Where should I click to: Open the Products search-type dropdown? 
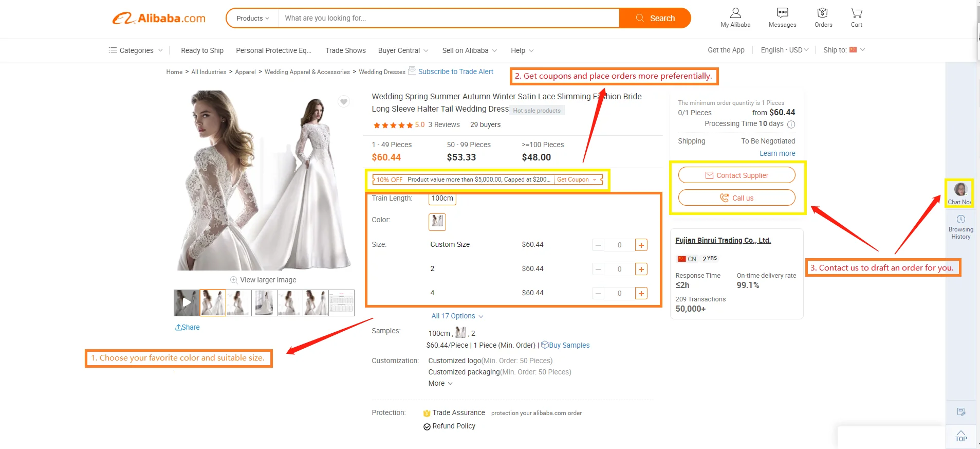(253, 18)
